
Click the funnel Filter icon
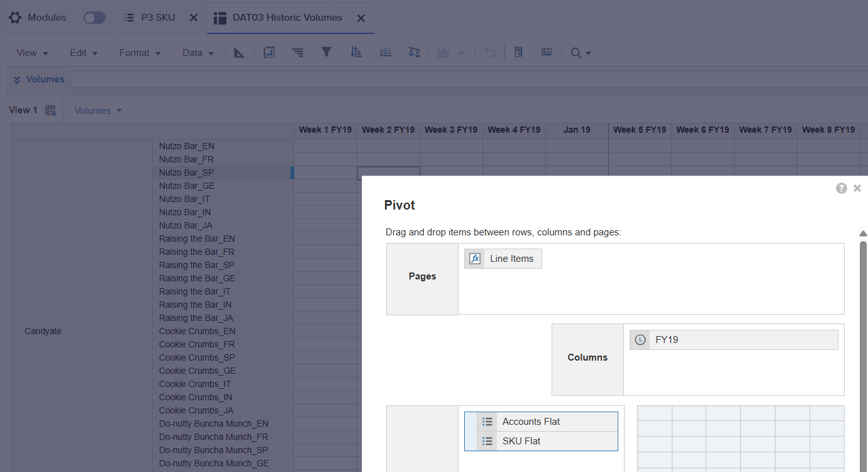(x=326, y=53)
